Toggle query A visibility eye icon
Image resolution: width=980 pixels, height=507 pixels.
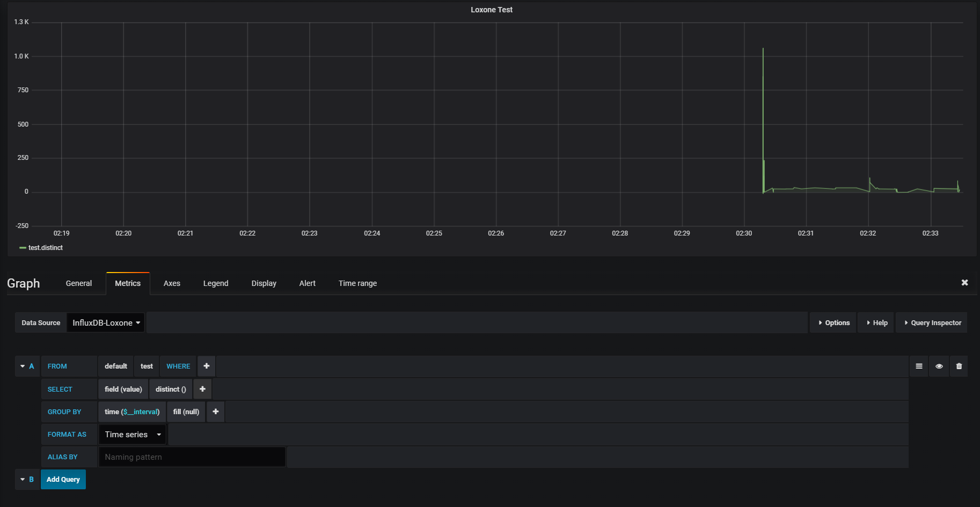(x=939, y=366)
